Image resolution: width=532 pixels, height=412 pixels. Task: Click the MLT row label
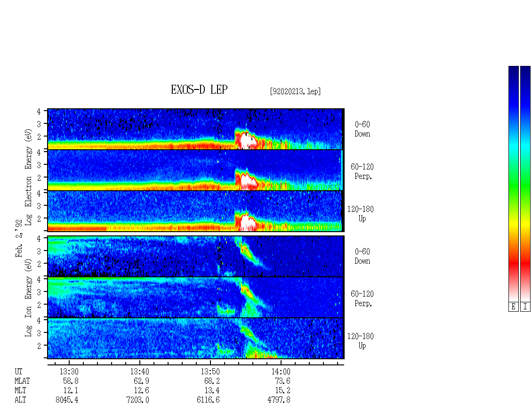20,390
